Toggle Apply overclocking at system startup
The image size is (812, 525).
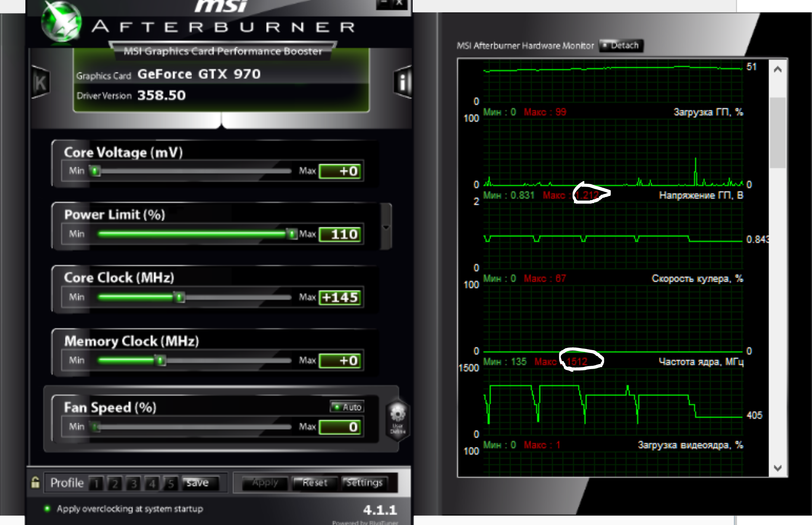pyautogui.click(x=48, y=509)
